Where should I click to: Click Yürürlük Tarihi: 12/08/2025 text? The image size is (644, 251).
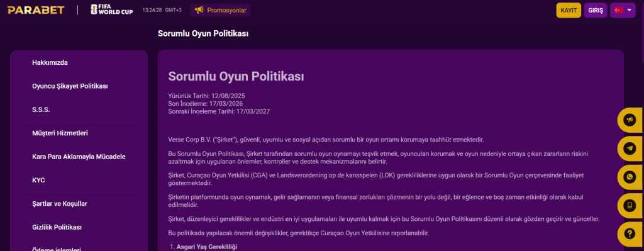pyautogui.click(x=206, y=96)
